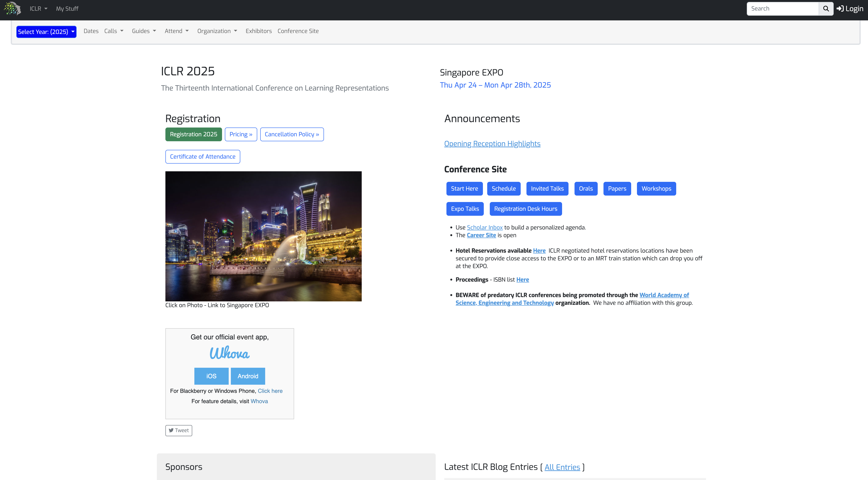Expand the Guides dropdown
Image resolution: width=868 pixels, height=480 pixels.
pyautogui.click(x=144, y=31)
